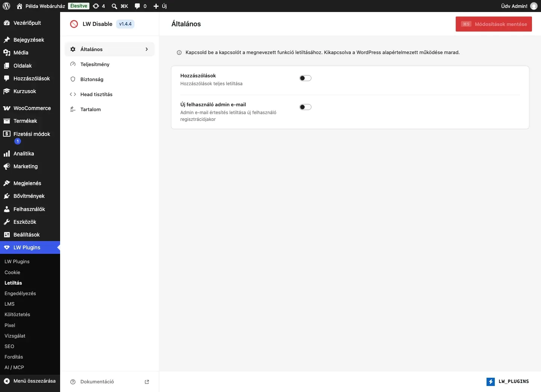Switch to the Tartalom tab
Viewport: 541px width, 392px height.
click(110, 109)
